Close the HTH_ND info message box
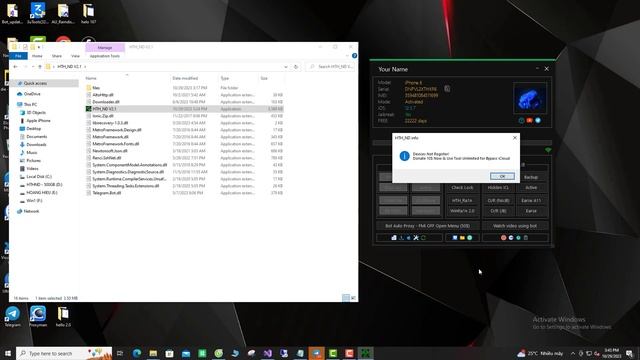The width and height of the screenshot is (640, 360). (x=515, y=138)
